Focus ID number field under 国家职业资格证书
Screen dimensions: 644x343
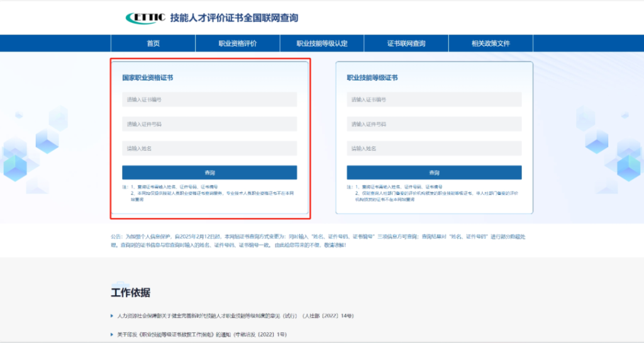pyautogui.click(x=209, y=124)
